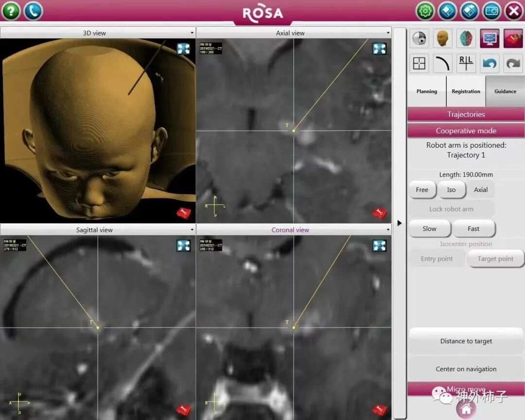Open help with the question mark icon

pos(11,11)
